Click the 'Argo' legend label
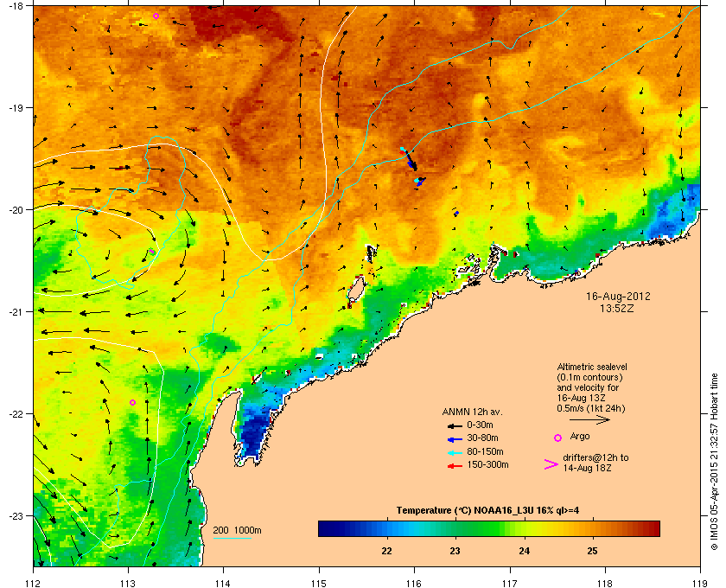 [580, 437]
